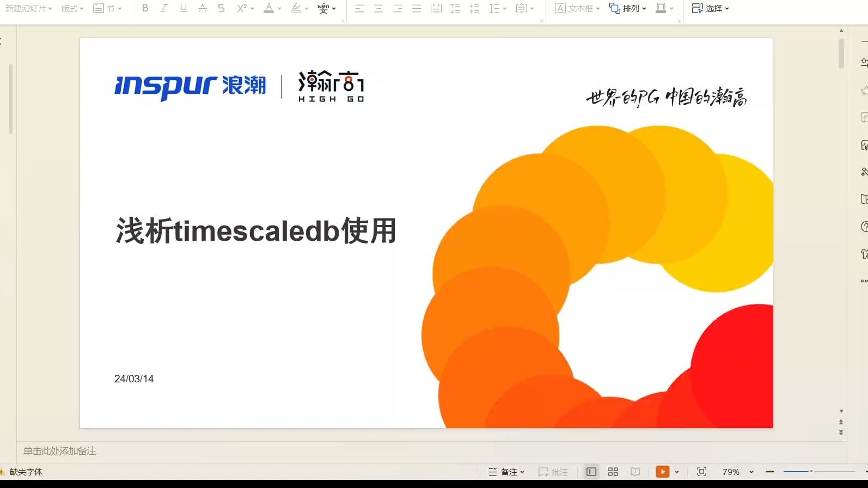Viewport: 868px width, 488px height.
Task: Apply distributed alignment
Action: [x=436, y=8]
